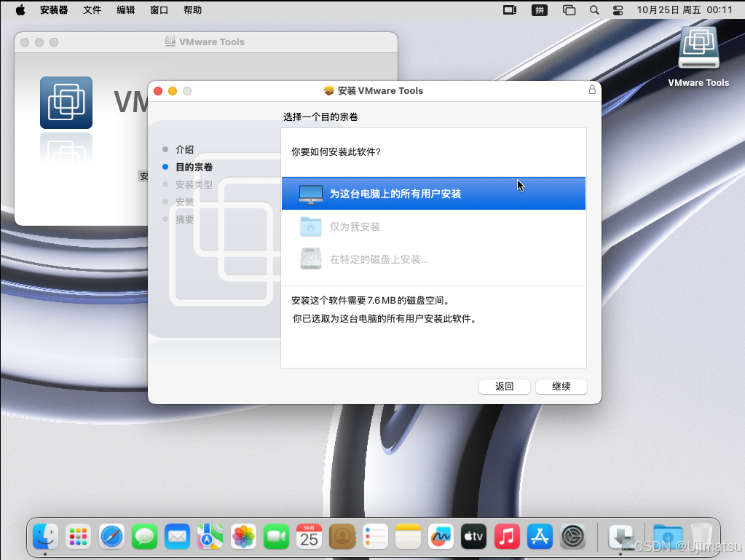Open Mail from the Dock
This screenshot has width=745, height=560.
pyautogui.click(x=177, y=537)
